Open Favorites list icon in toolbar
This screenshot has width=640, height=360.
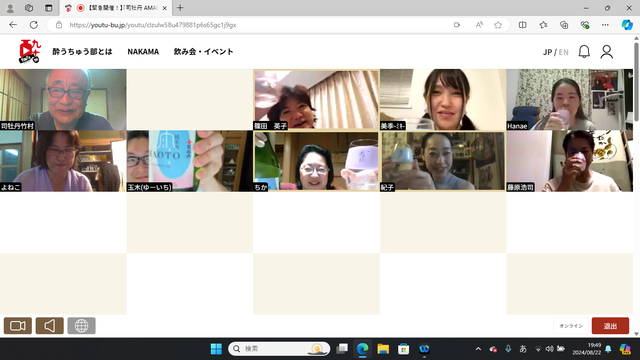[543, 25]
